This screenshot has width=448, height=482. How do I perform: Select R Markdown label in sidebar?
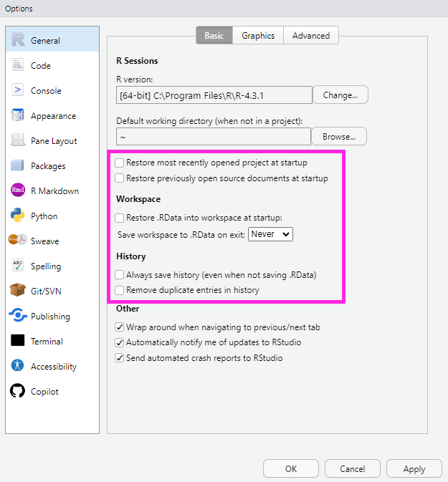coord(54,191)
